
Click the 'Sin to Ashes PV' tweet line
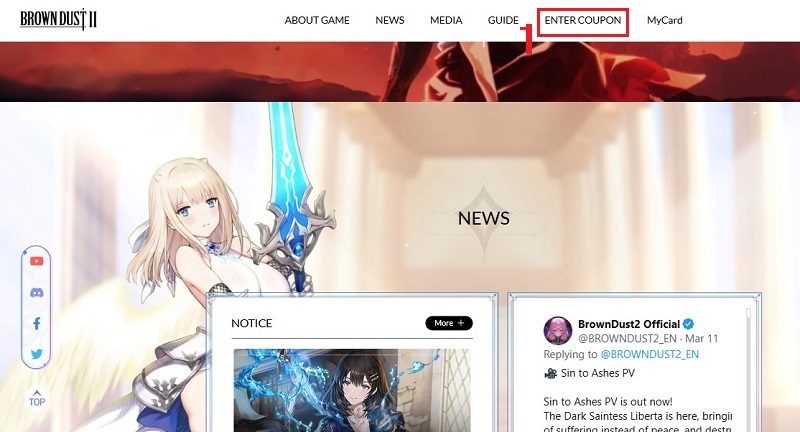coord(589,373)
